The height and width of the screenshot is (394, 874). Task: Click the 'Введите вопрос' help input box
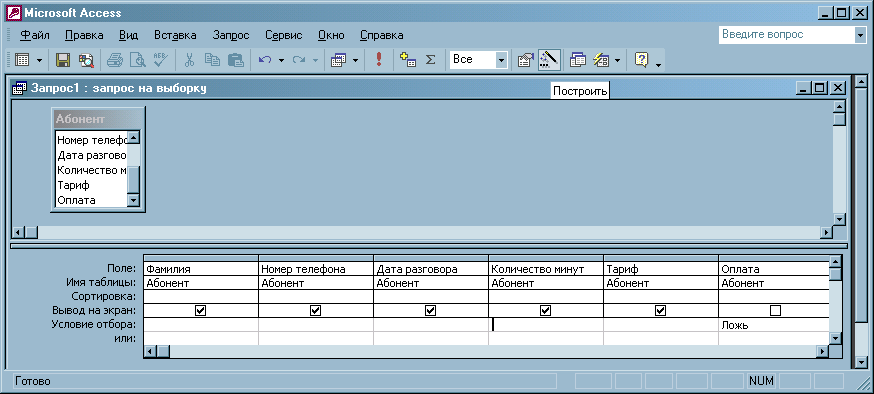(786, 35)
